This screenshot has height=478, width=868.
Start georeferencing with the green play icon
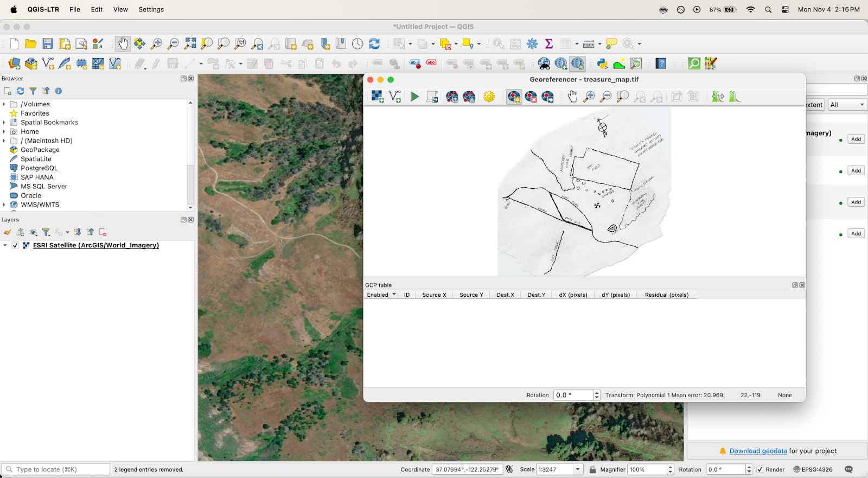click(x=414, y=97)
